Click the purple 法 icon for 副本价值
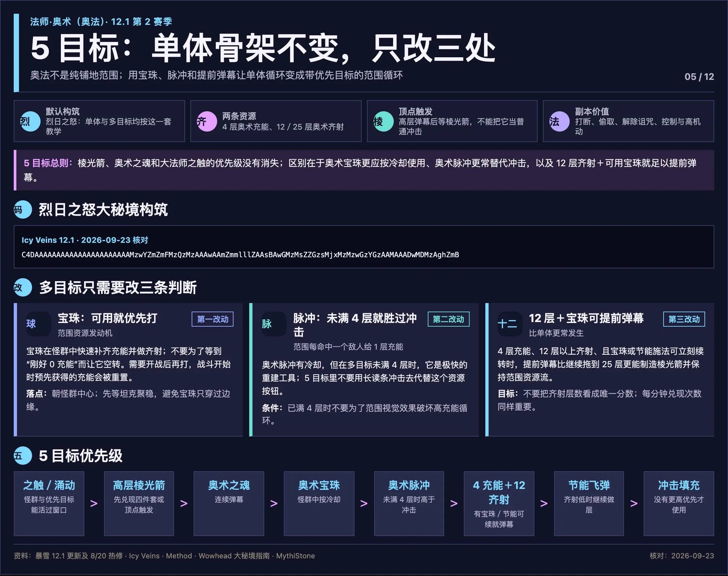Viewport: 728px width, 576px height. coord(560,121)
